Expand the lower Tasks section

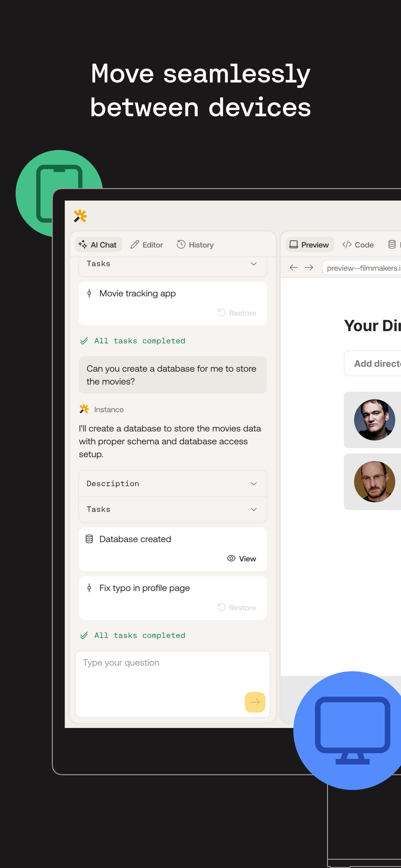tap(173, 509)
